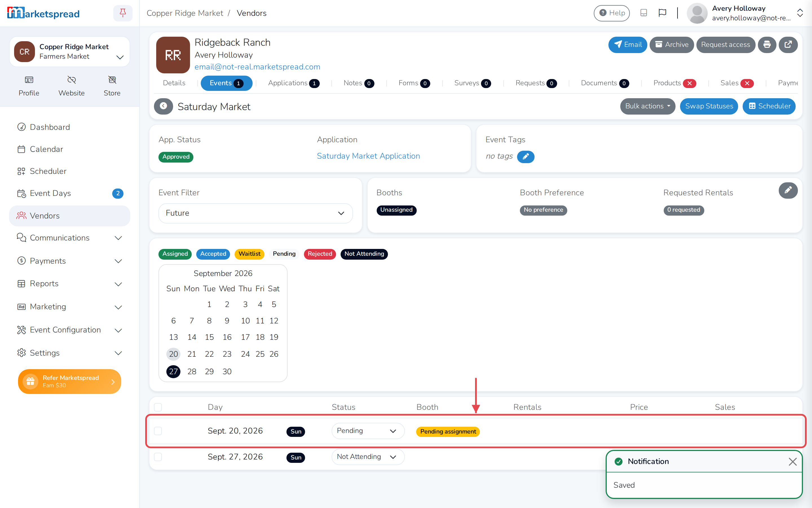Open the Not Attending status dropdown

tap(368, 457)
